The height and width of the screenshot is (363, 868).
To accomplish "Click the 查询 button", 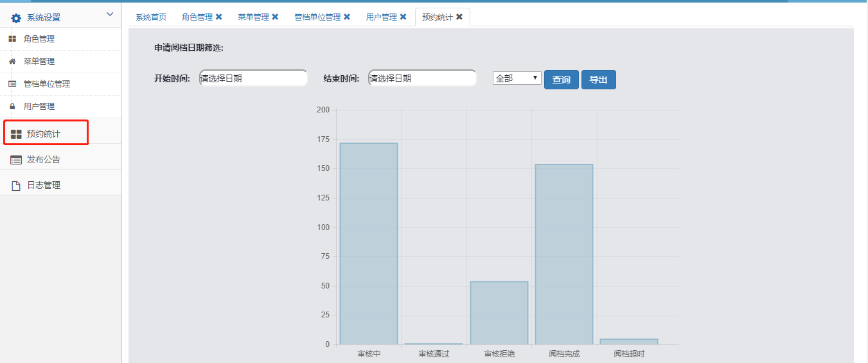I will pos(561,80).
